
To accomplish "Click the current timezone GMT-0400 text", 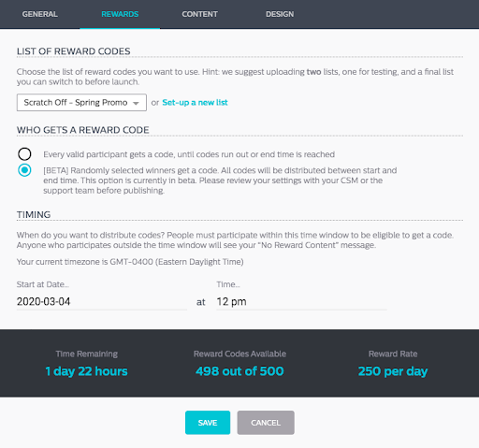I will (x=130, y=262).
